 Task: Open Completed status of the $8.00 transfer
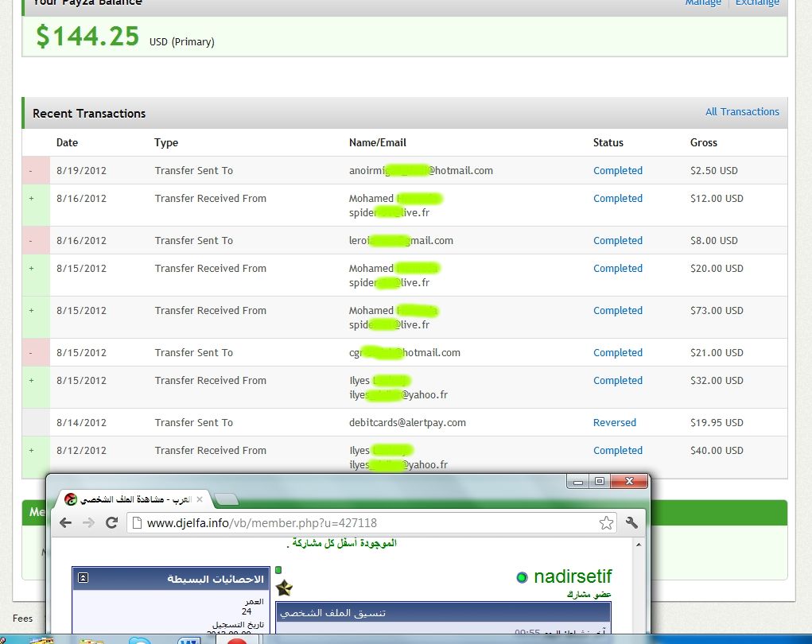coord(618,240)
